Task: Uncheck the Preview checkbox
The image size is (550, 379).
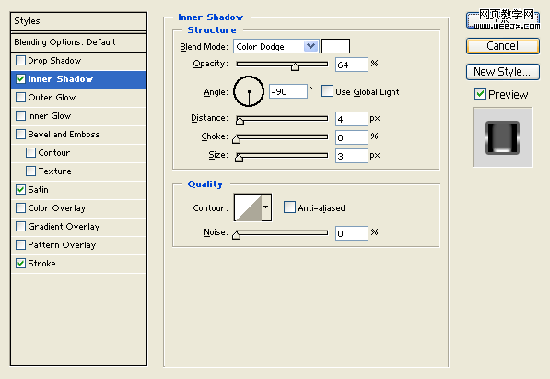Action: pyautogui.click(x=479, y=94)
